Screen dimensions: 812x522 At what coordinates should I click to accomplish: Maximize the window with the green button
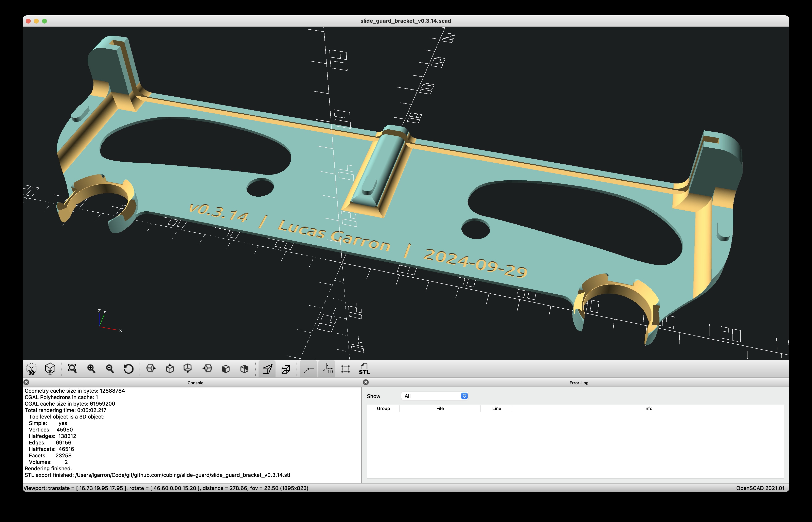click(45, 21)
